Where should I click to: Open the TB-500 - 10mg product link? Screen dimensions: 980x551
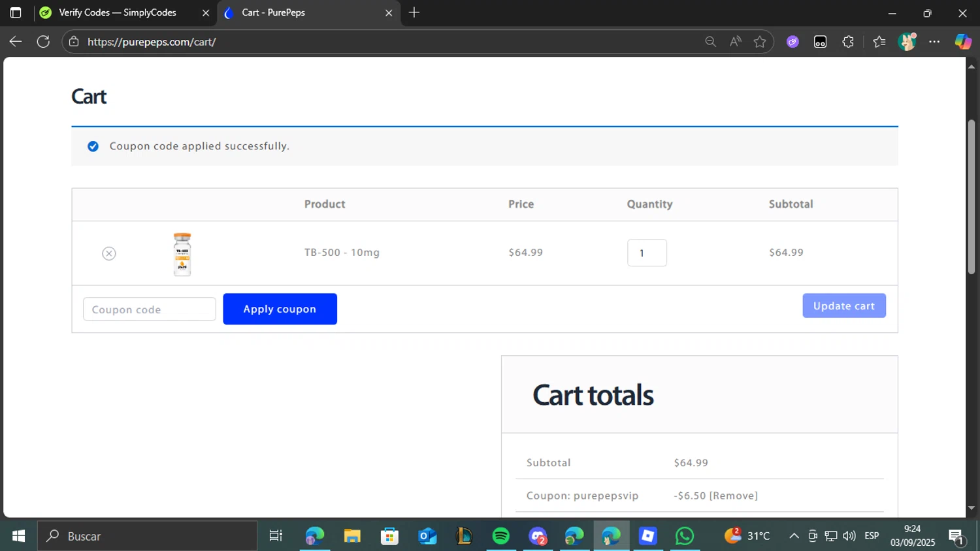tap(342, 253)
